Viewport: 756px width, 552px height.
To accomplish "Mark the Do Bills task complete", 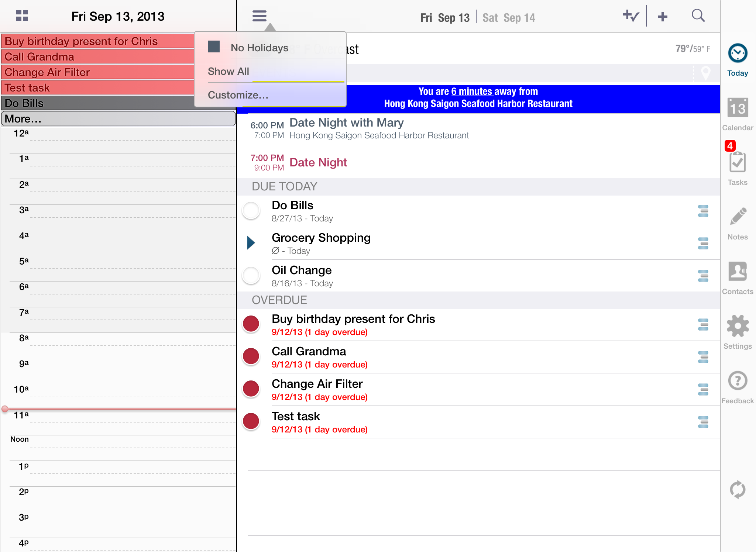I will [251, 210].
